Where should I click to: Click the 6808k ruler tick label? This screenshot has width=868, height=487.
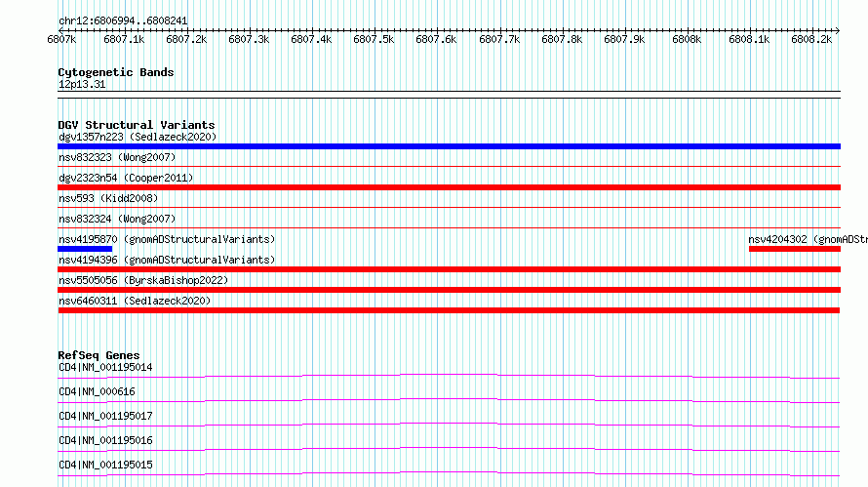687,40
